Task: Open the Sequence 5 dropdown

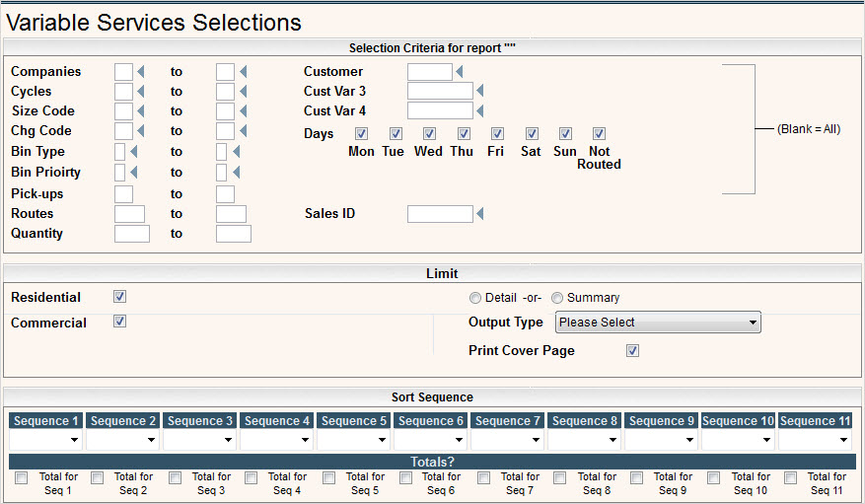Action: [x=354, y=440]
